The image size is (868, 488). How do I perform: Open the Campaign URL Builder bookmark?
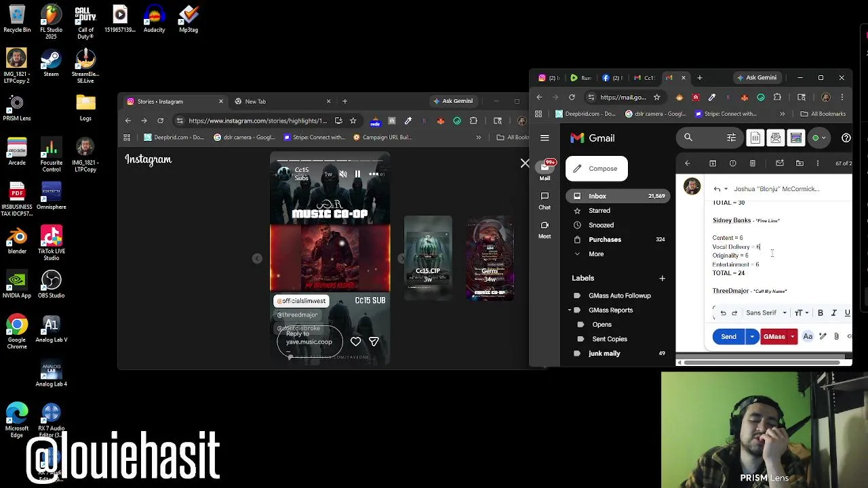coord(382,138)
